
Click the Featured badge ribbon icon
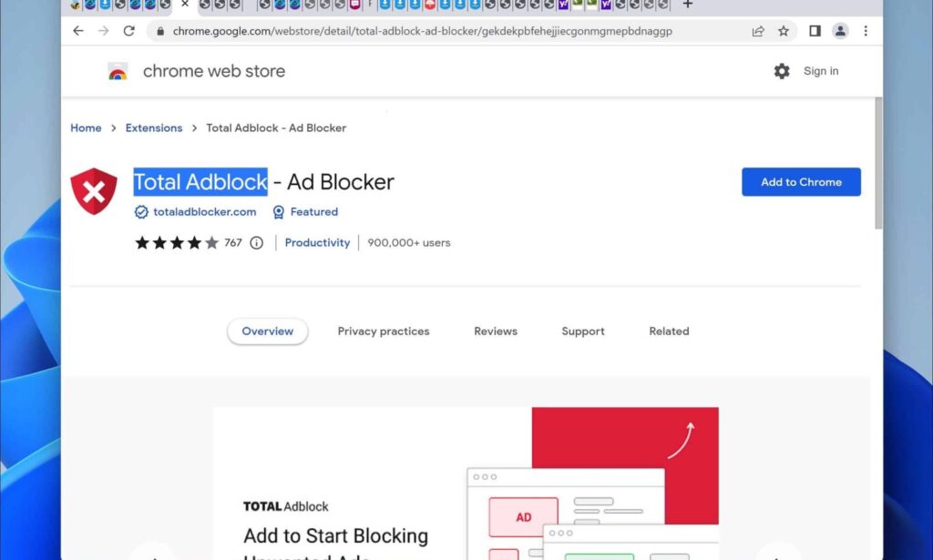tap(279, 212)
